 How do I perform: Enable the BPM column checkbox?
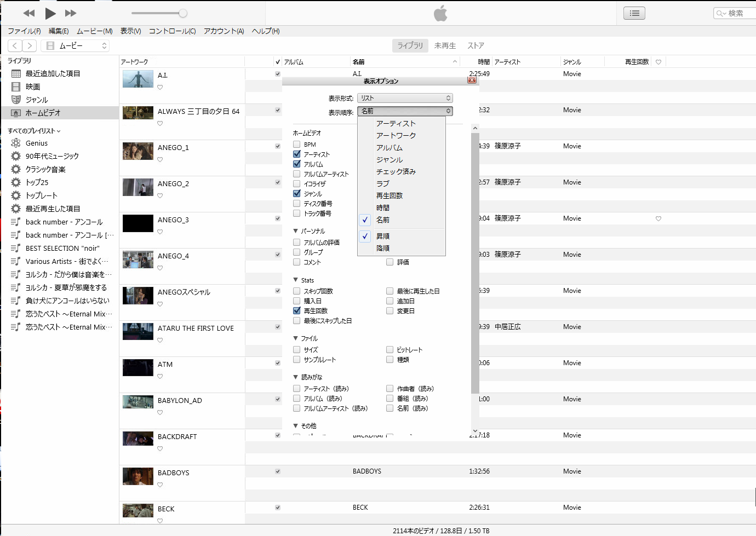click(x=297, y=145)
